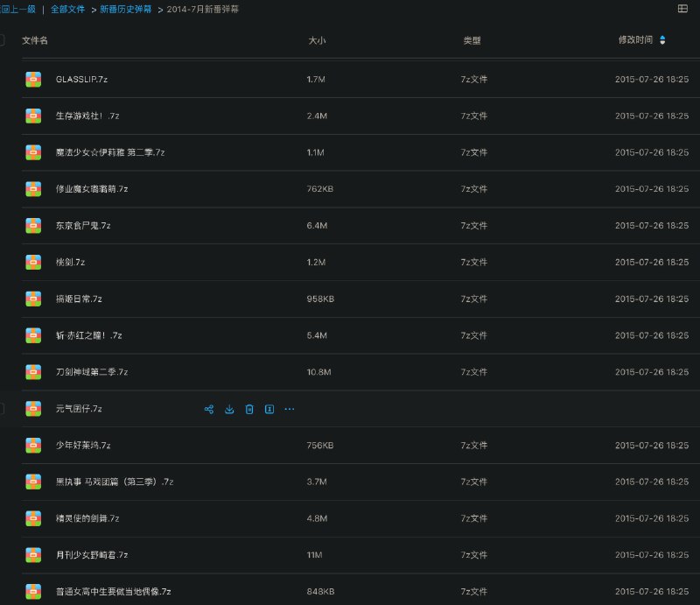The image size is (700, 605).
Task: Click the rename icon for 元气团仔.7z
Action: pos(268,409)
